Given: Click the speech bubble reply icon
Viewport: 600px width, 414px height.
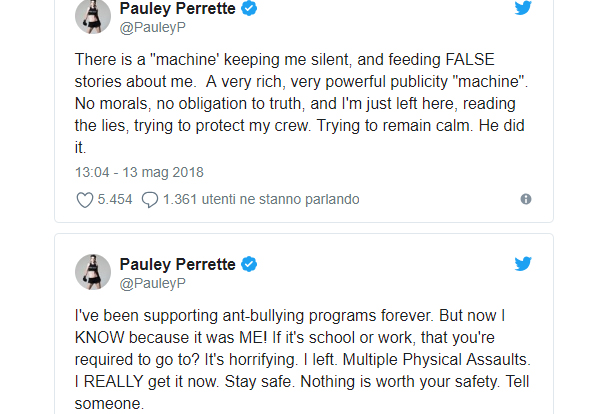Looking at the screenshot, I should pyautogui.click(x=150, y=199).
